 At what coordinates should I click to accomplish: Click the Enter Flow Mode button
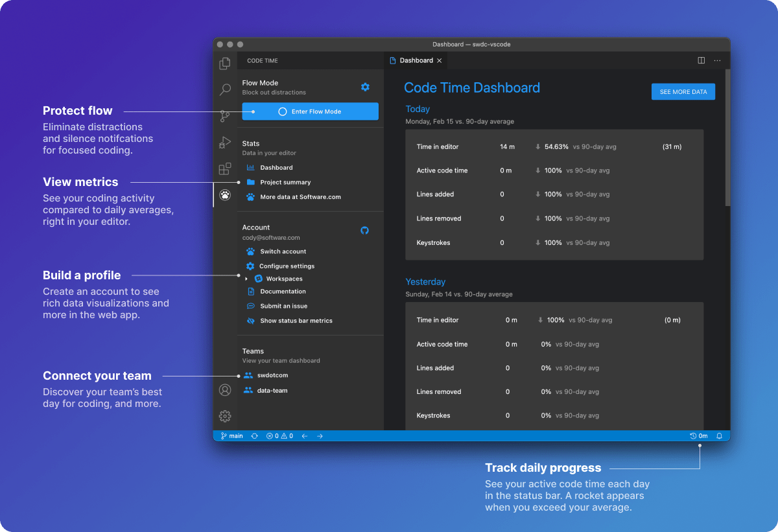(x=310, y=111)
